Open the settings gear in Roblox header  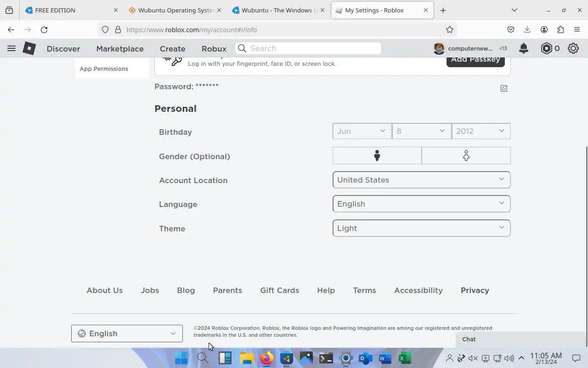573,48
